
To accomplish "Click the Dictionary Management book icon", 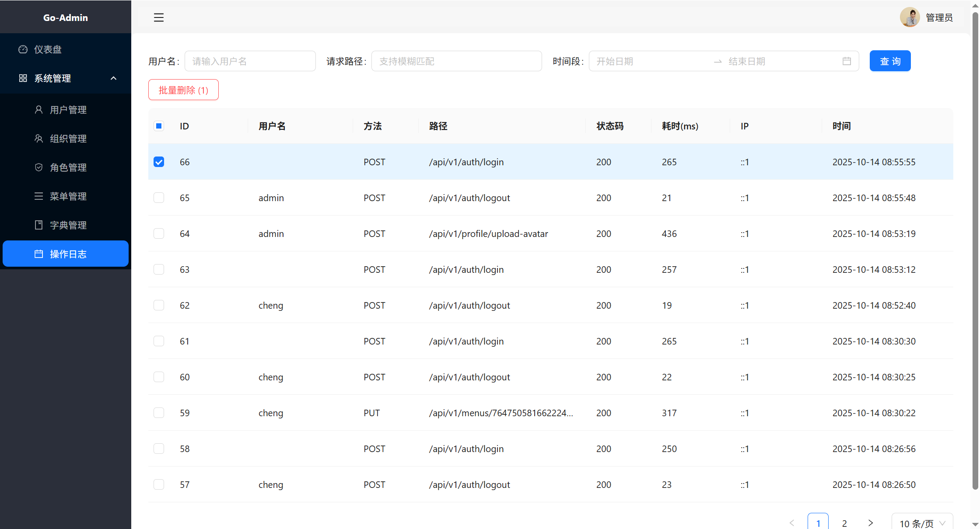I will (x=38, y=225).
